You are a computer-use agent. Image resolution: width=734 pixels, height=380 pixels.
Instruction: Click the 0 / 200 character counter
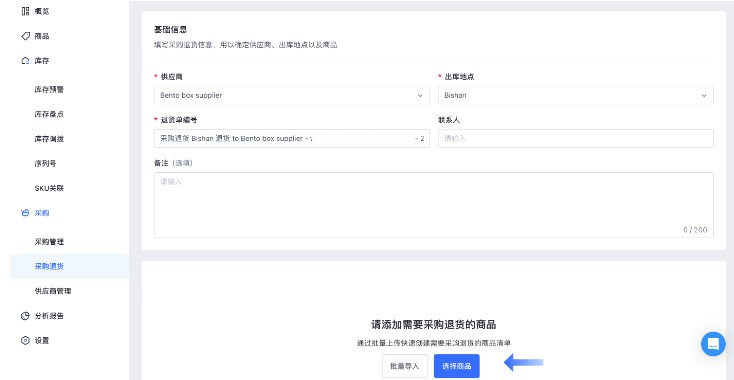[x=695, y=230]
